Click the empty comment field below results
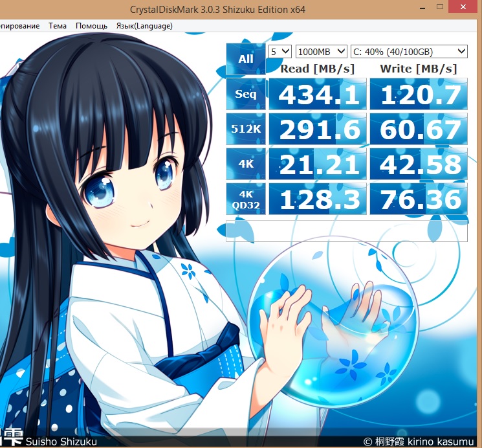 (x=347, y=231)
